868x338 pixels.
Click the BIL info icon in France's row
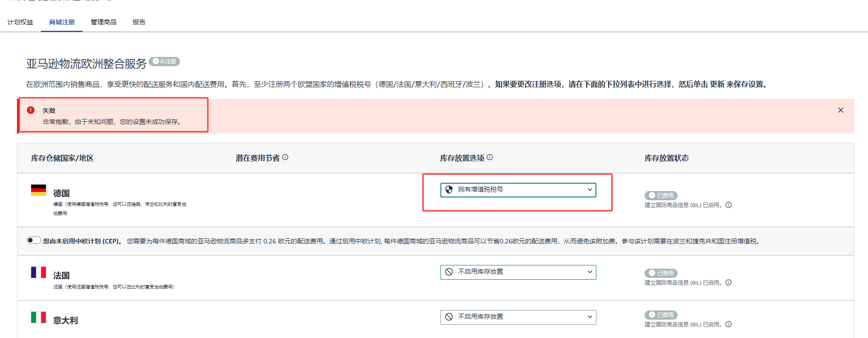point(729,282)
